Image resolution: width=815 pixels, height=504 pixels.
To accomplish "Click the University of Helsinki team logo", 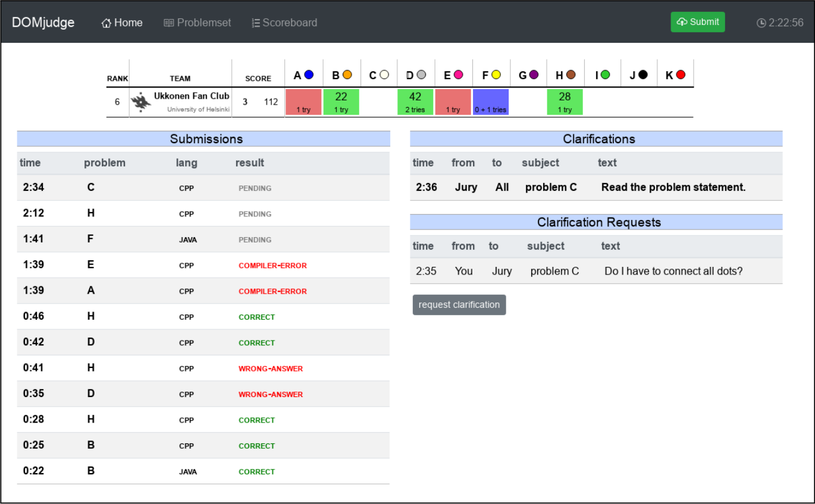I will point(141,102).
